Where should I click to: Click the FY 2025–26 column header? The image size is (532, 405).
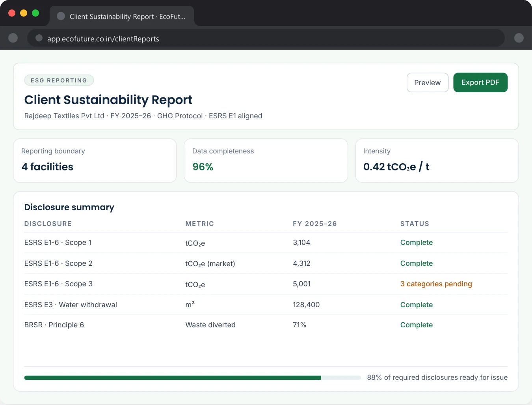(x=315, y=224)
